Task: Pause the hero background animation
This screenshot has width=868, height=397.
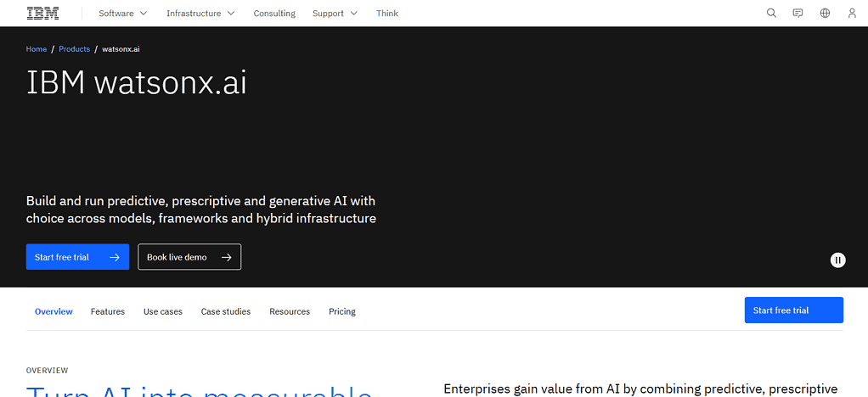Action: pos(838,260)
